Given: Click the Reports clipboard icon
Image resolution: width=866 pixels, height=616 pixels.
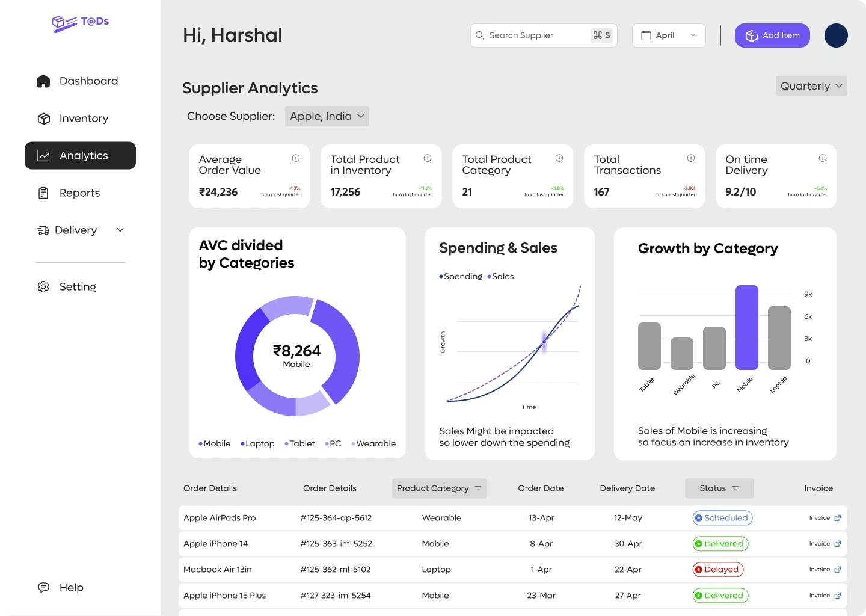Looking at the screenshot, I should tap(43, 193).
